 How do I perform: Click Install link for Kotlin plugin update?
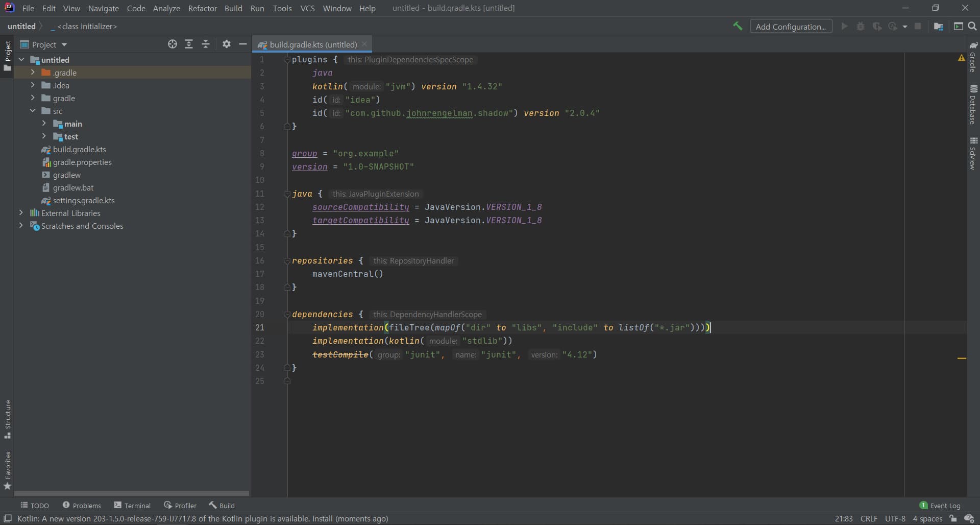(322, 518)
